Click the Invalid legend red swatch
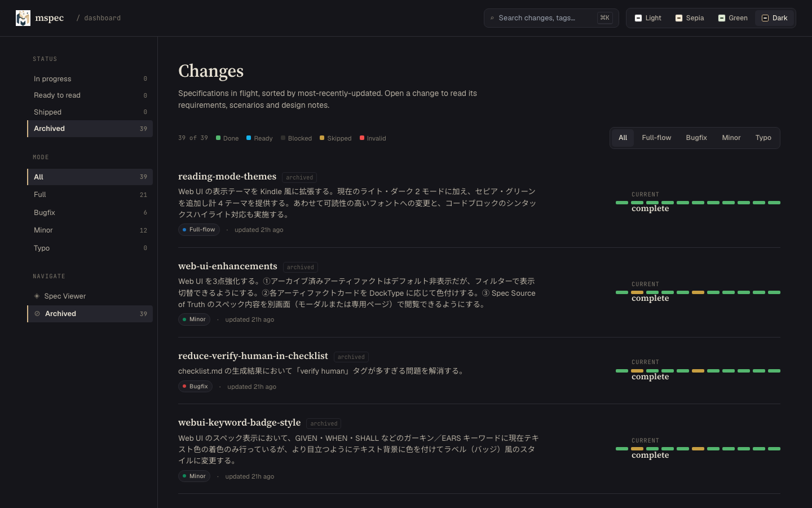812x508 pixels. 362,138
